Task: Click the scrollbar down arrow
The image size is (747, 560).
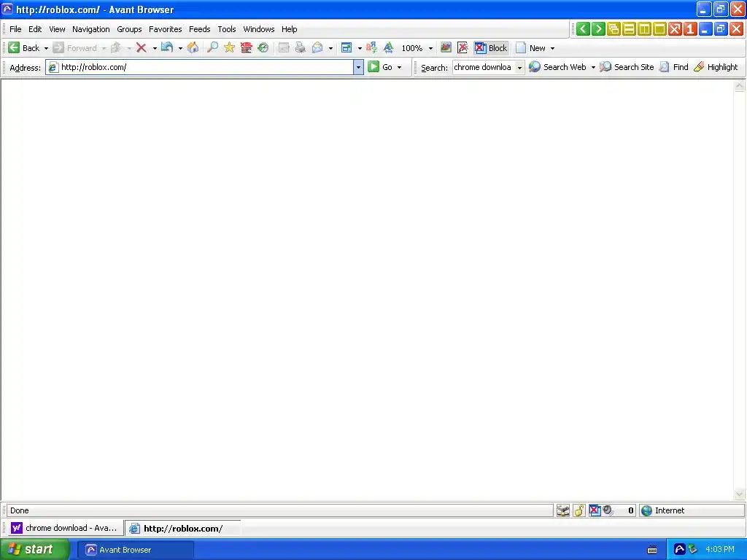Action: pos(740,494)
